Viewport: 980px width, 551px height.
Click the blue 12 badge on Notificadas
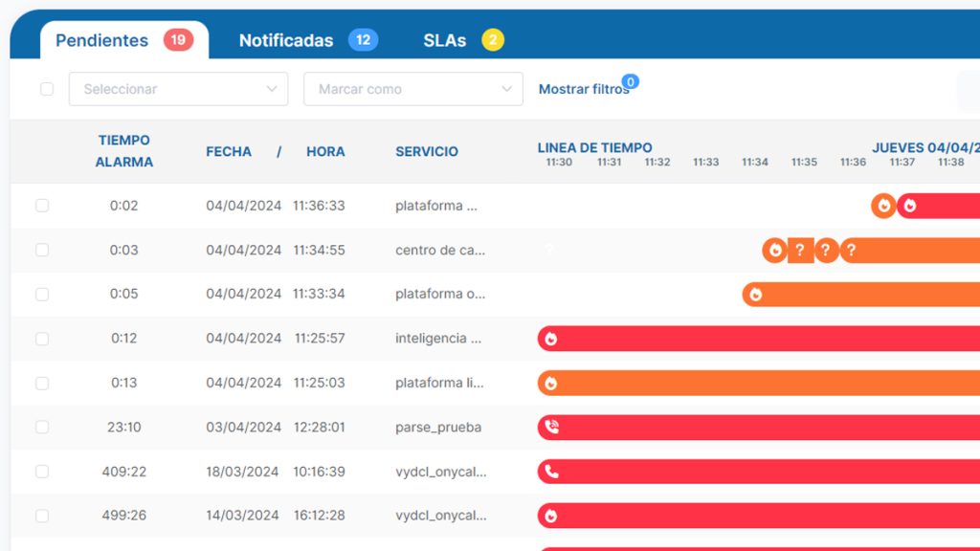point(363,40)
